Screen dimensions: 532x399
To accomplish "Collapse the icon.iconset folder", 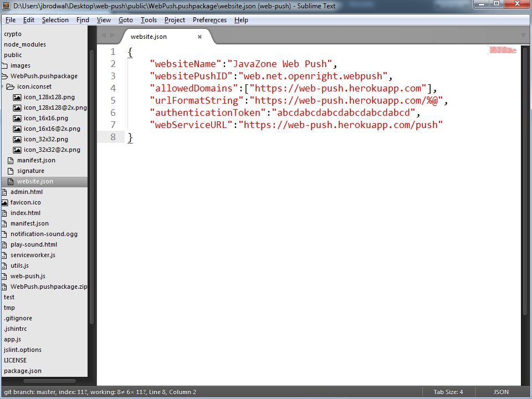I will pyautogui.click(x=2, y=86).
